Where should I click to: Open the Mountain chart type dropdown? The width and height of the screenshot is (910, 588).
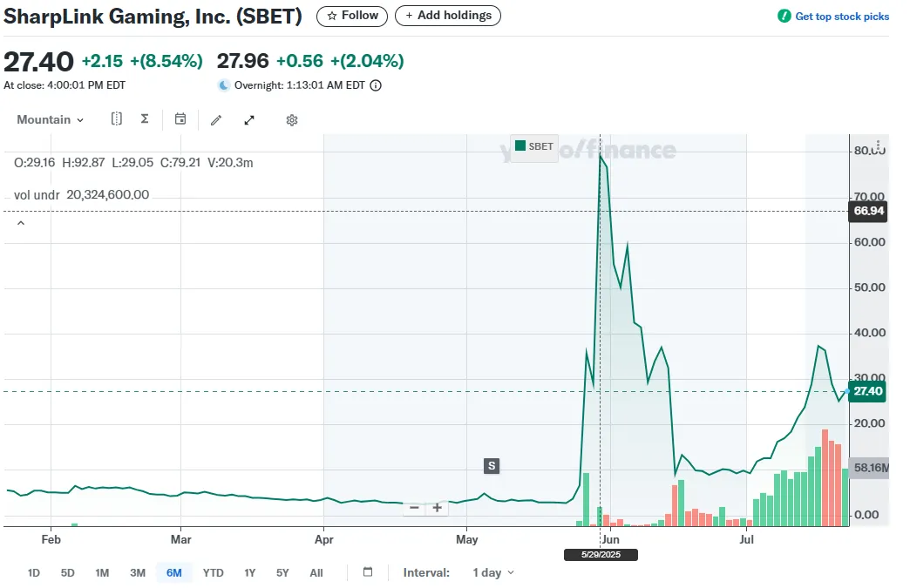click(x=51, y=120)
